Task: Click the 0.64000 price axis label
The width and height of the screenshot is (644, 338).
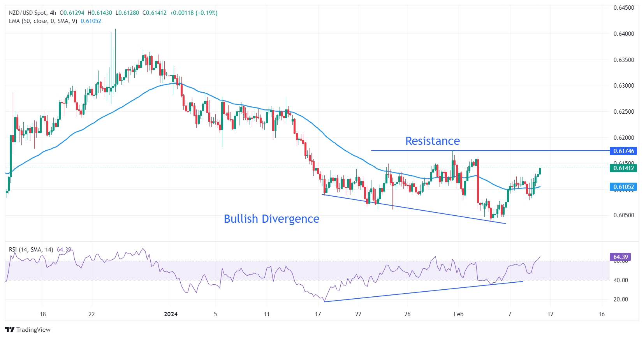Action: click(x=623, y=34)
